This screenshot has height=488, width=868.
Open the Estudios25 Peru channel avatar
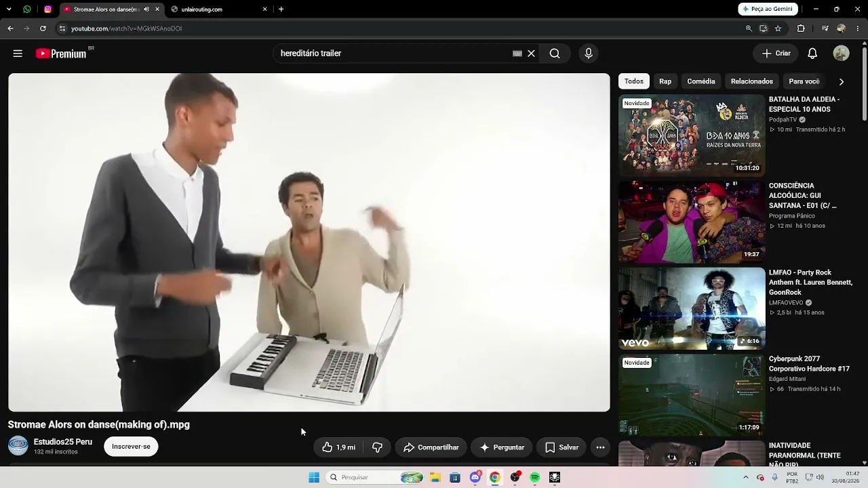point(18,446)
